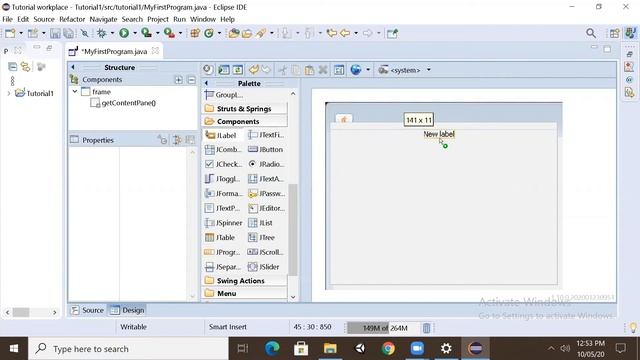Open the File menu
This screenshot has height=360, width=640.
[x=7, y=19]
